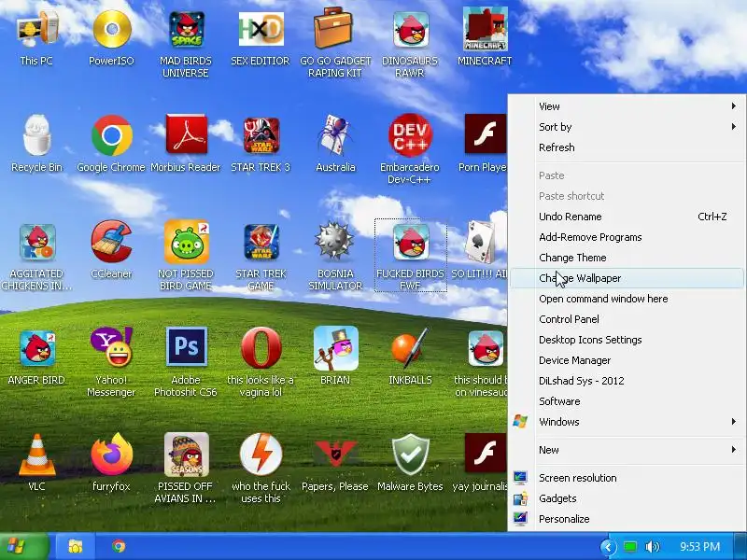Select the AGGITATED CHICKENS icon

point(36,242)
